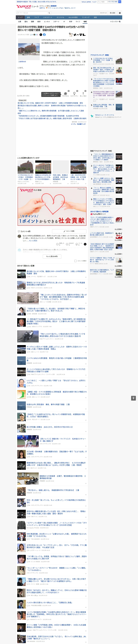The image size is (138, 644).
Task: Click the first commenter's avatar
Action: (19, 236)
